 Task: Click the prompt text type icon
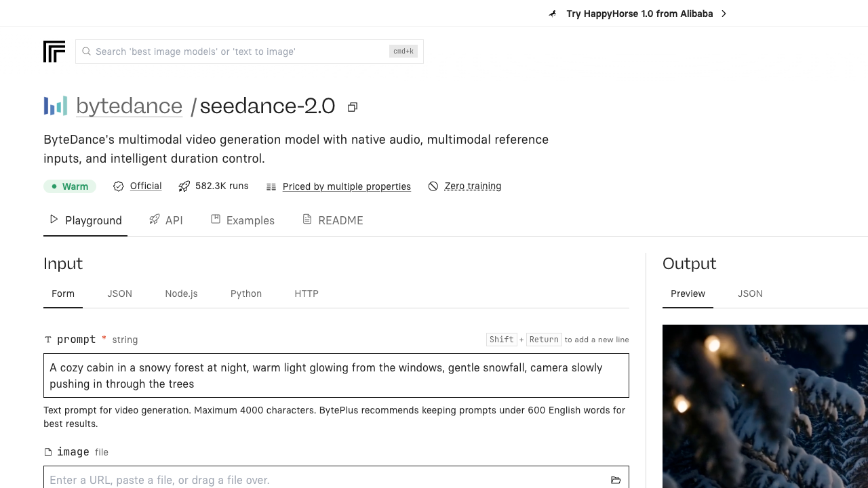48,340
